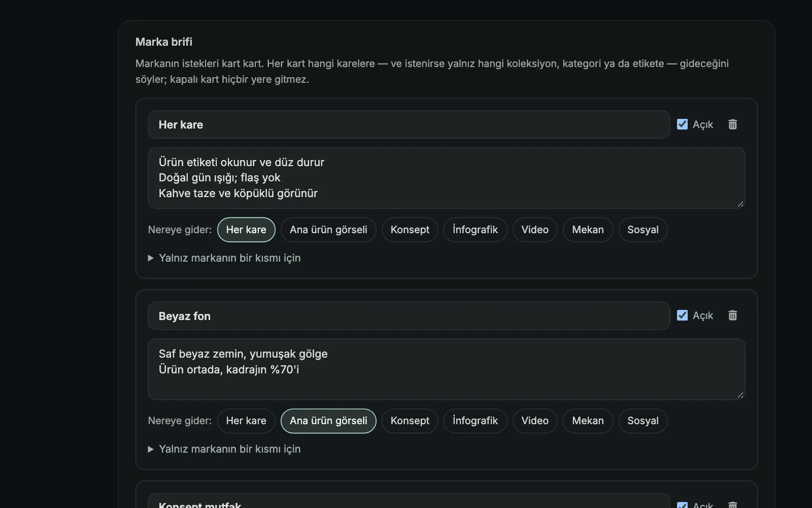Edit the 'Beyaz fon' card title field
The width and height of the screenshot is (812, 508).
point(409,316)
